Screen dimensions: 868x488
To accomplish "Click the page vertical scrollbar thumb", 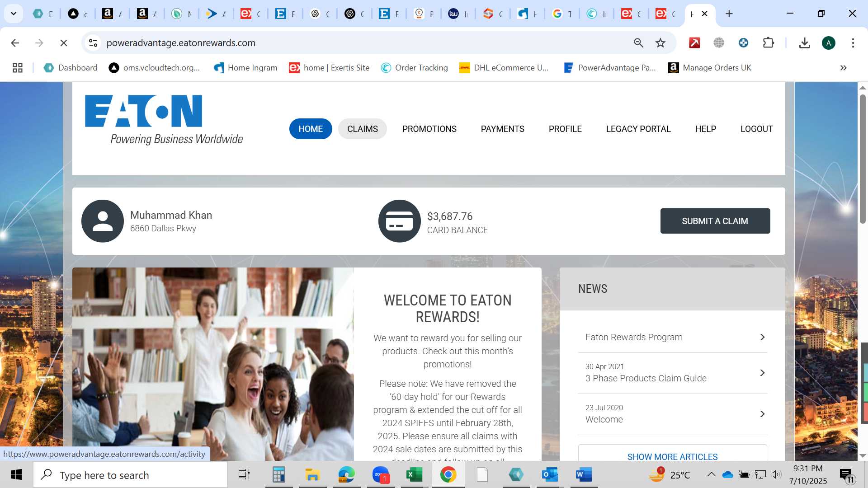I will (863, 158).
